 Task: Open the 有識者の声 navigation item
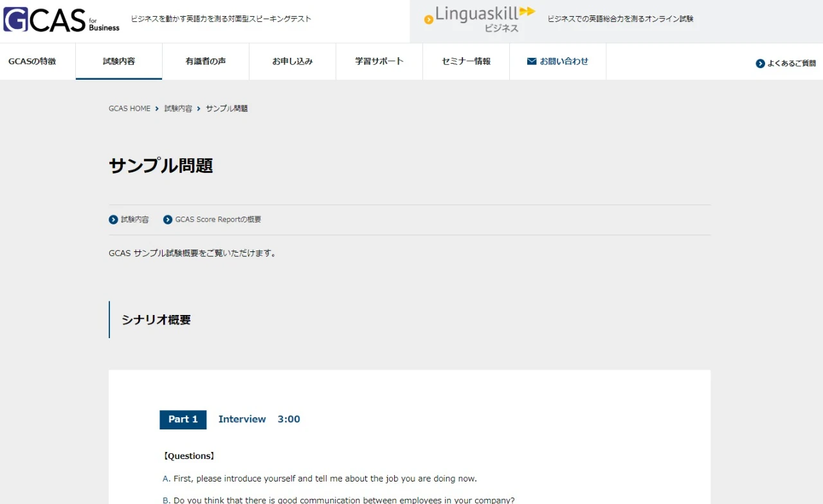tap(206, 61)
